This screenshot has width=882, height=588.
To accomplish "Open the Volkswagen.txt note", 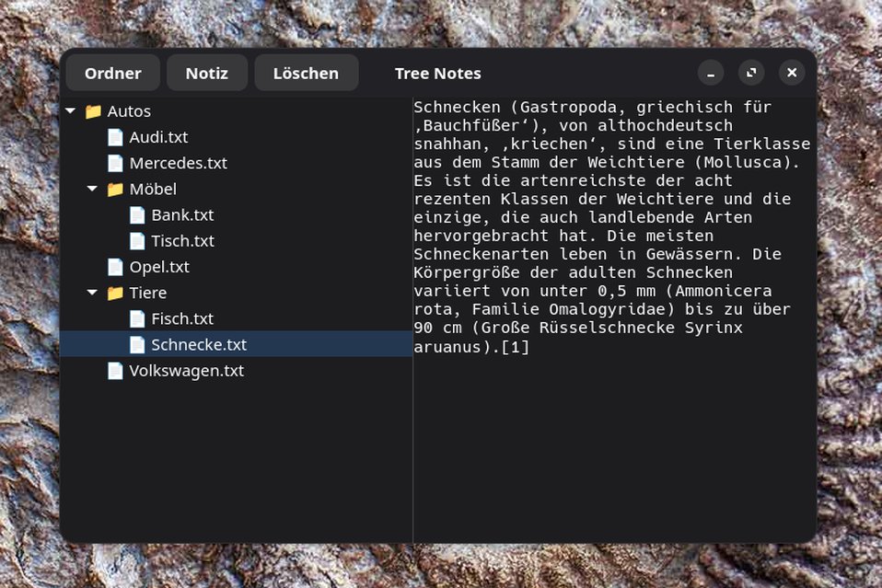I will [187, 371].
